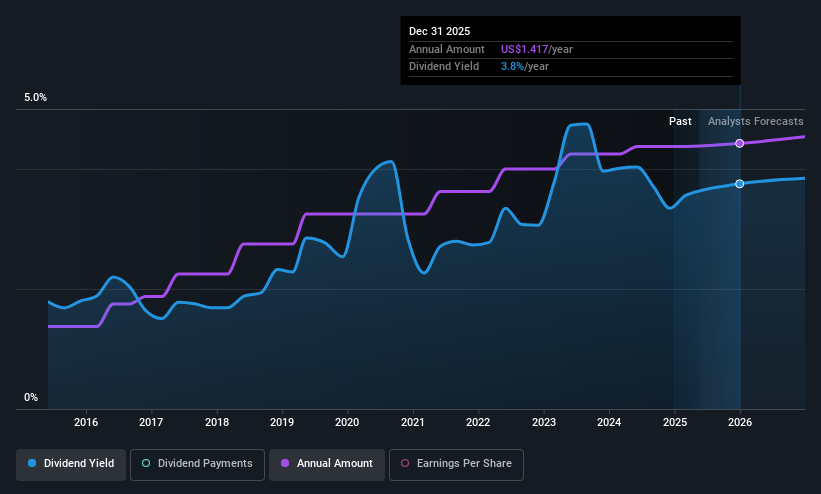
Task: Click the Annual Amount tooltip row label
Action: [x=447, y=49]
